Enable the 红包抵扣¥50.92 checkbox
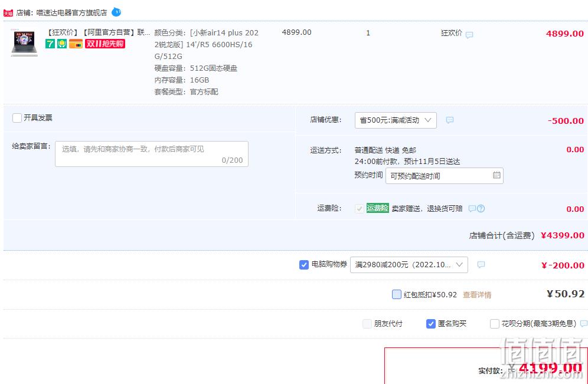 396,294
